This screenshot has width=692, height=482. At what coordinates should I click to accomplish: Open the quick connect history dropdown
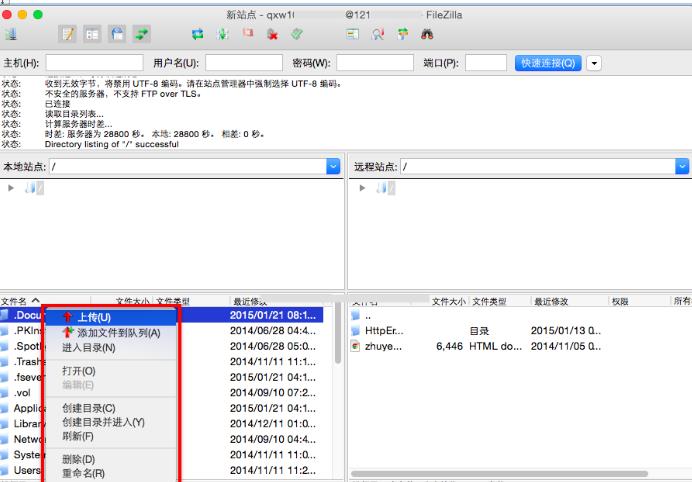[x=594, y=63]
